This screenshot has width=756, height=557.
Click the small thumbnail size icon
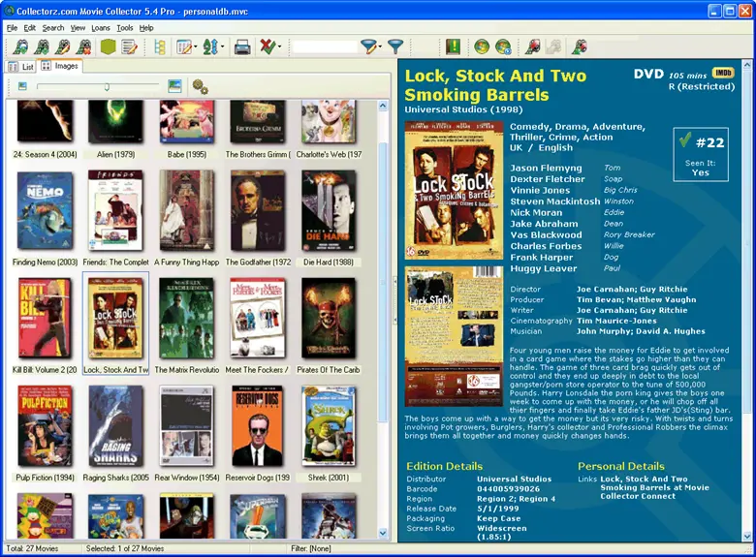click(22, 86)
